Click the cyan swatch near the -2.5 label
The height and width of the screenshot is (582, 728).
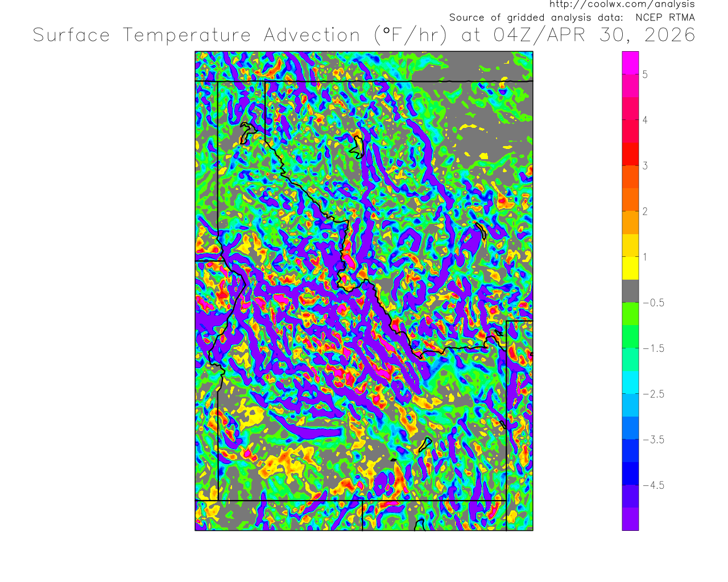630,383
